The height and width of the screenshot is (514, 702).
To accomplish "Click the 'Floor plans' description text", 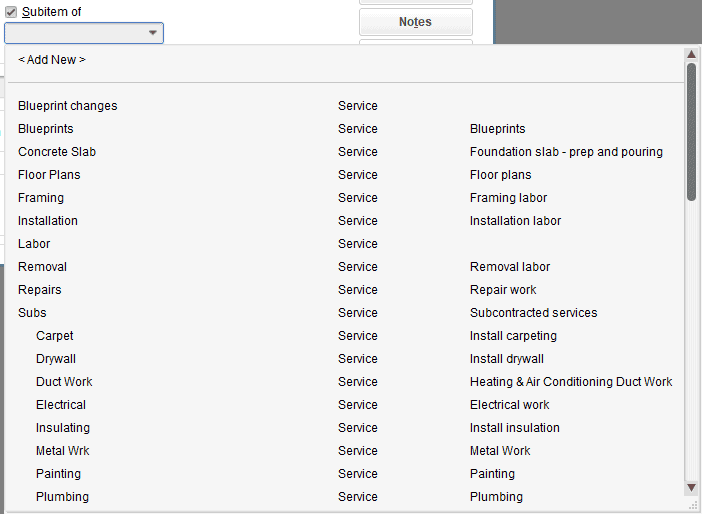I will click(x=501, y=175).
